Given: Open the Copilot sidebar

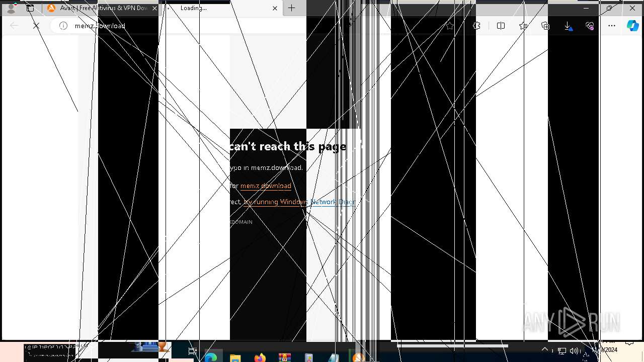Looking at the screenshot, I should 633,26.
